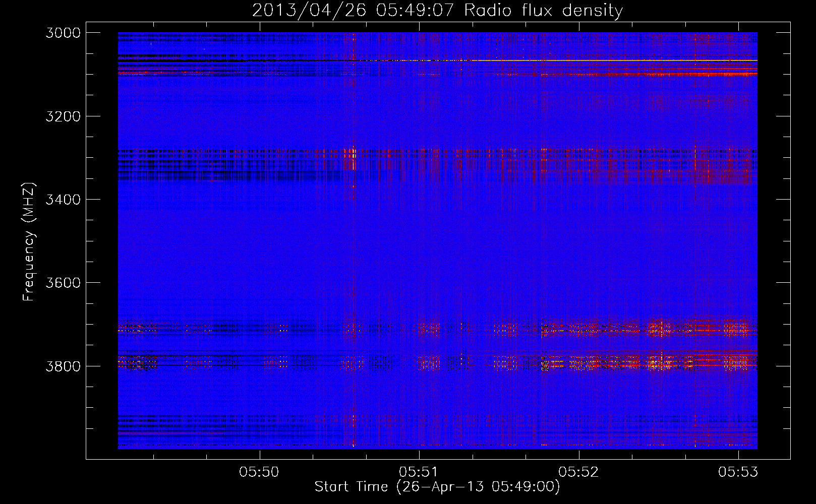Click the bright yellow horizontal line near 3070 MHz
816x504 pixels.
click(613, 60)
